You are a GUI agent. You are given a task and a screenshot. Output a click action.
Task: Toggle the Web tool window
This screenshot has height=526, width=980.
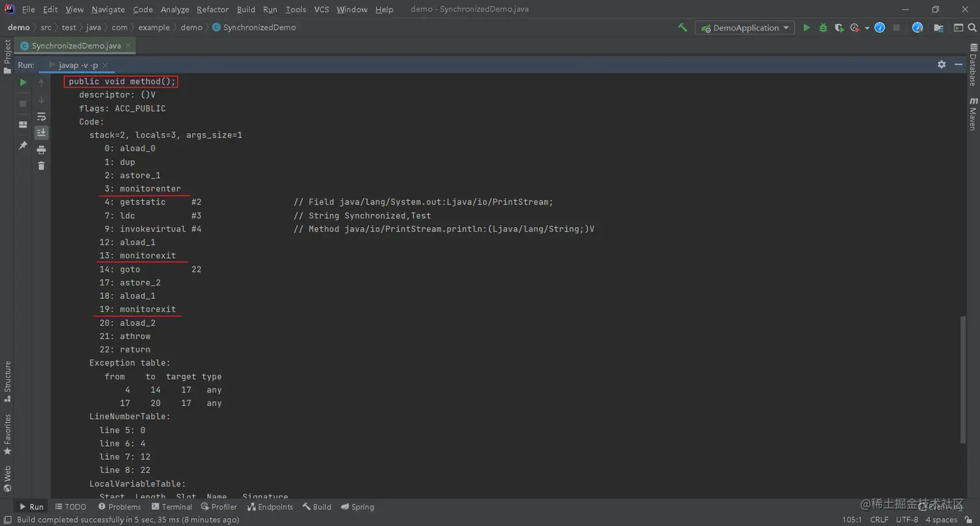coord(7,479)
